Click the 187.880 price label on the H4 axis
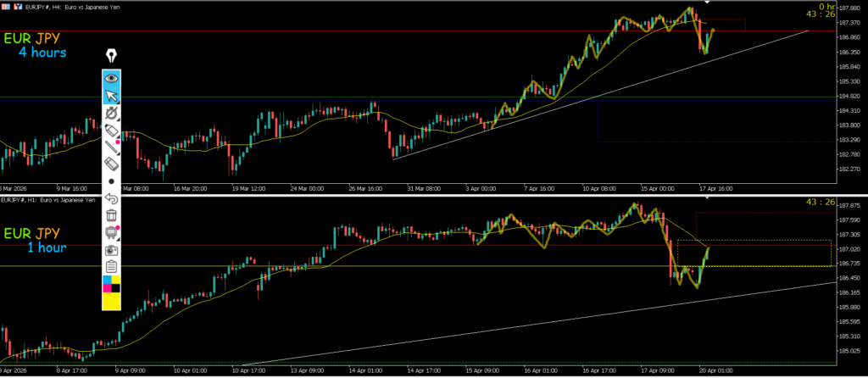Screen dimensions: 868x378 (x=849, y=8)
